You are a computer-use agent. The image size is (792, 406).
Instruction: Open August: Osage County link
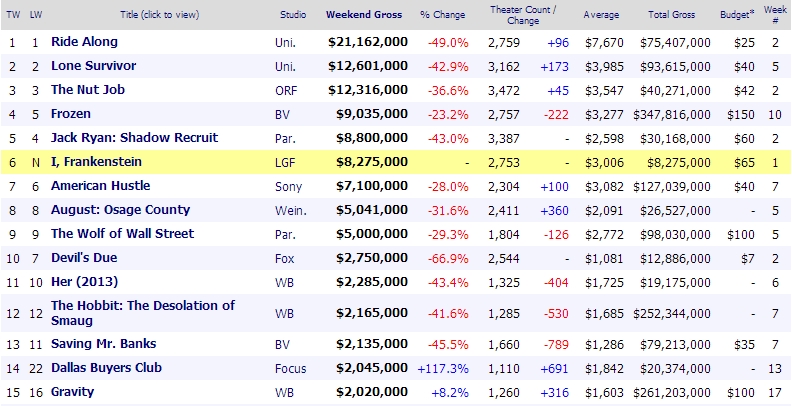(x=120, y=210)
